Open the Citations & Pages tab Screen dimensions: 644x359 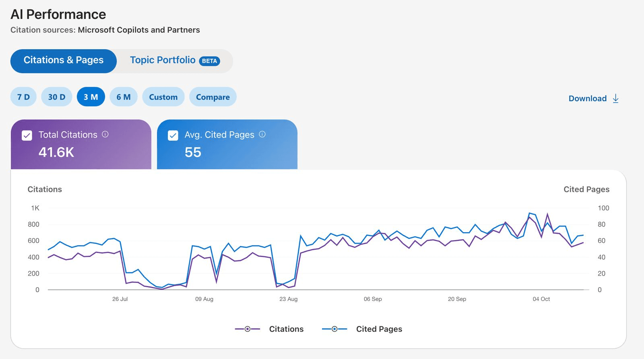64,61
